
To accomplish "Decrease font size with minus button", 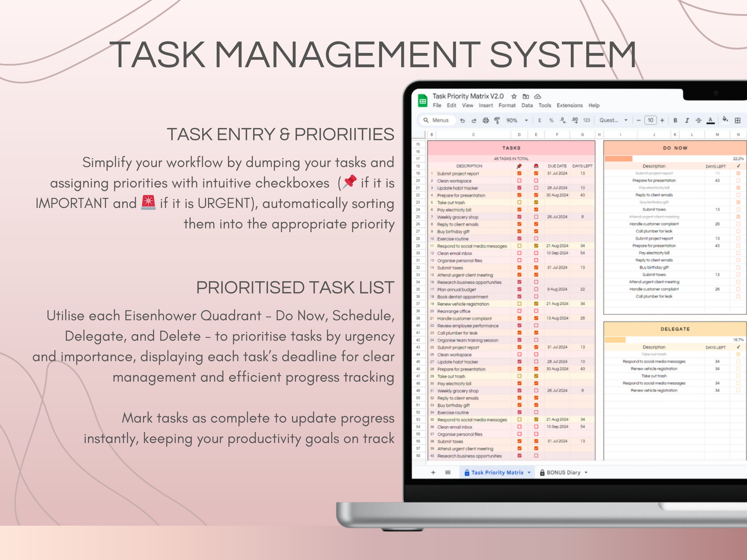I will click(639, 121).
